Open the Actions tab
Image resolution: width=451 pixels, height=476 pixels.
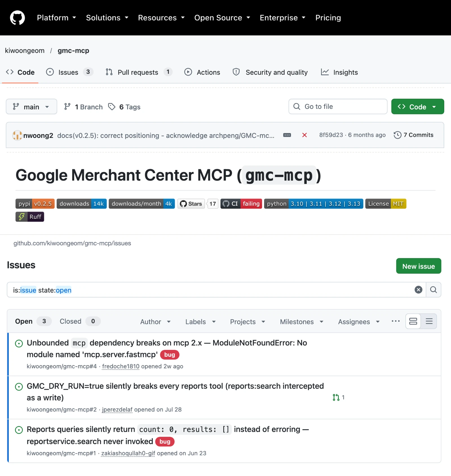(202, 72)
